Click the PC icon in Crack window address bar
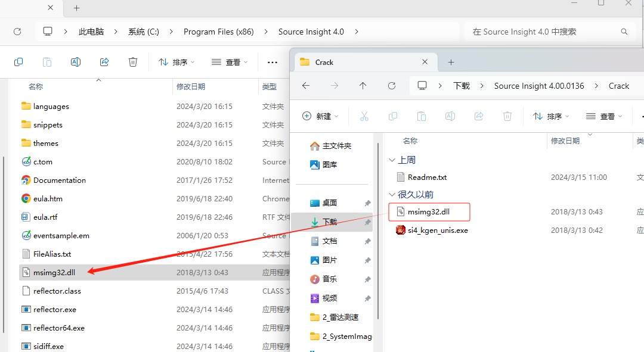644x352 pixels. point(422,86)
